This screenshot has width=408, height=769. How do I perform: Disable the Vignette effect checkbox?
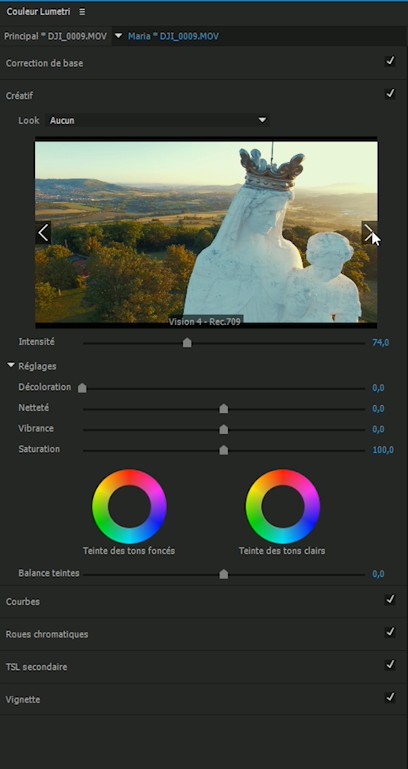coord(390,697)
